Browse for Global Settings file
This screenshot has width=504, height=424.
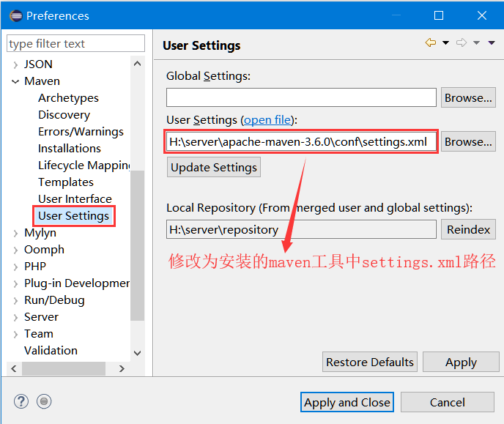468,97
